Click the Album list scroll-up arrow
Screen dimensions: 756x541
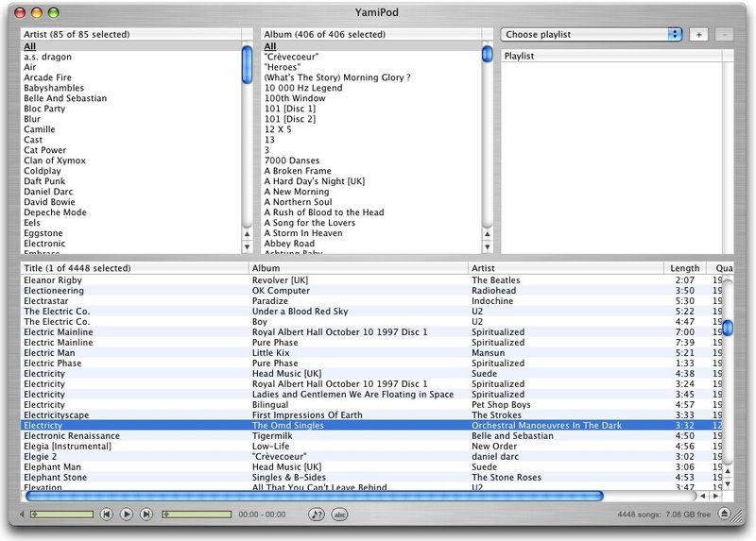[488, 234]
